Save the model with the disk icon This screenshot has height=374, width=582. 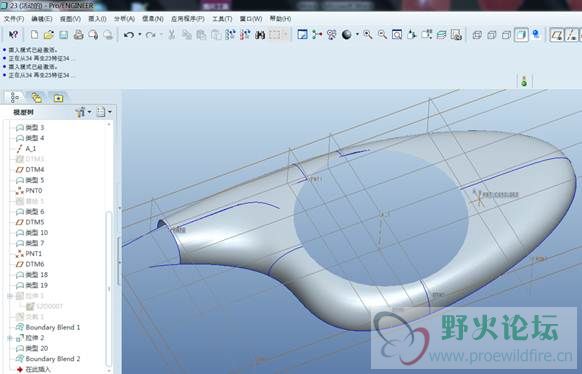coord(63,35)
